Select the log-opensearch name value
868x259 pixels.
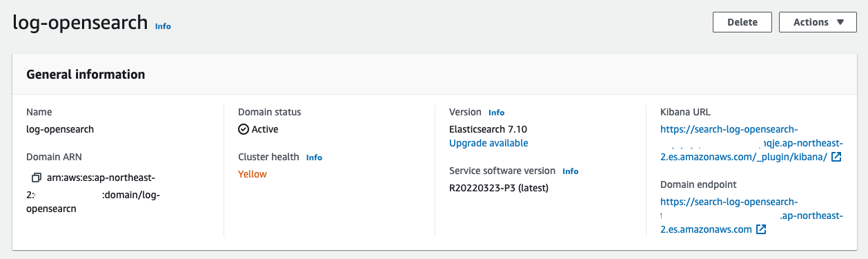pyautogui.click(x=60, y=129)
